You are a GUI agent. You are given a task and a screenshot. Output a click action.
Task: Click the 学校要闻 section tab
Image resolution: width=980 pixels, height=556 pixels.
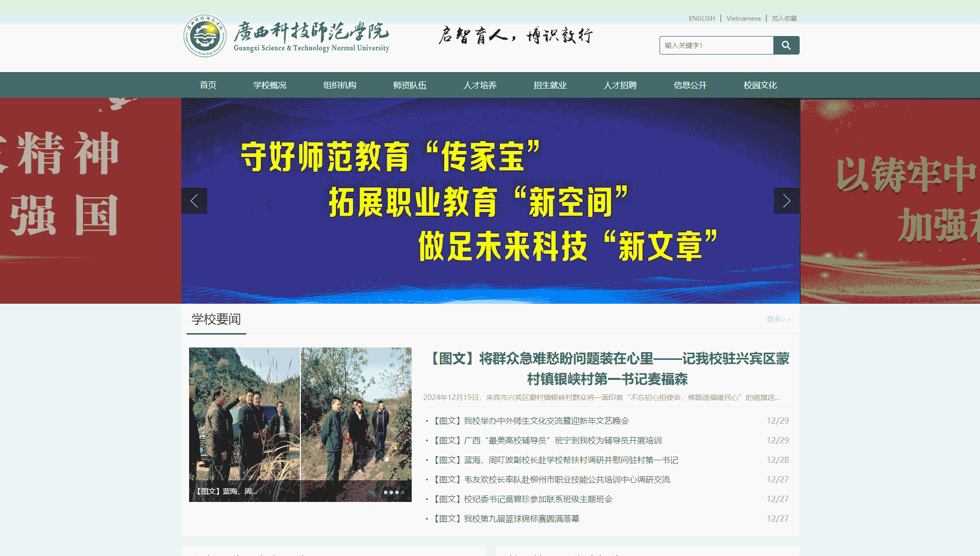point(216,319)
